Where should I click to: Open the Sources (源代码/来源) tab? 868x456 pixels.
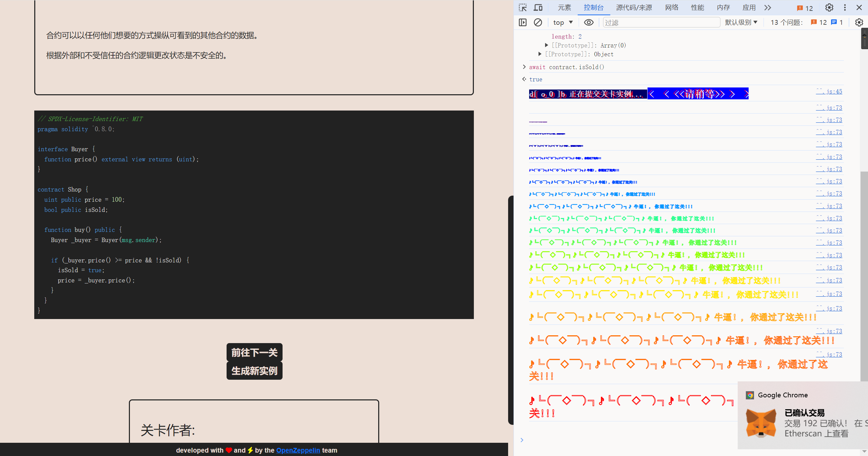(634, 7)
